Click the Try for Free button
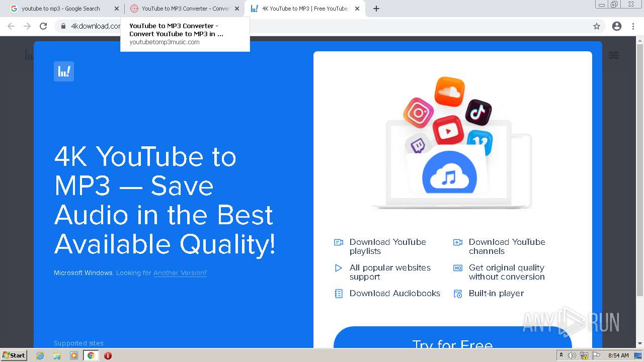 [453, 337]
